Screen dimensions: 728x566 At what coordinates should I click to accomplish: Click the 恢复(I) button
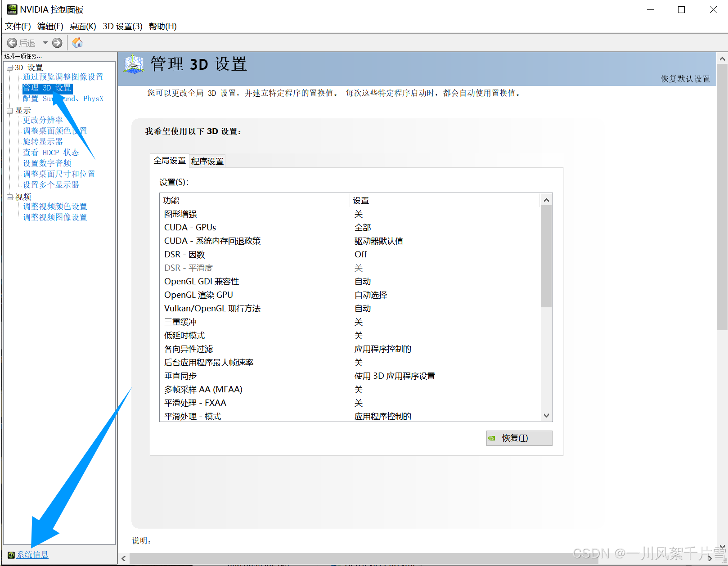pos(519,438)
